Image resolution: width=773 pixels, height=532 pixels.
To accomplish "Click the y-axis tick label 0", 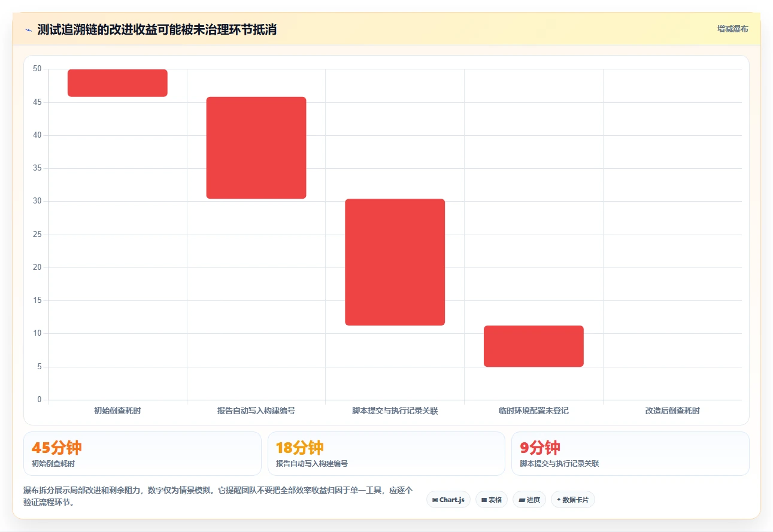I will (40, 400).
